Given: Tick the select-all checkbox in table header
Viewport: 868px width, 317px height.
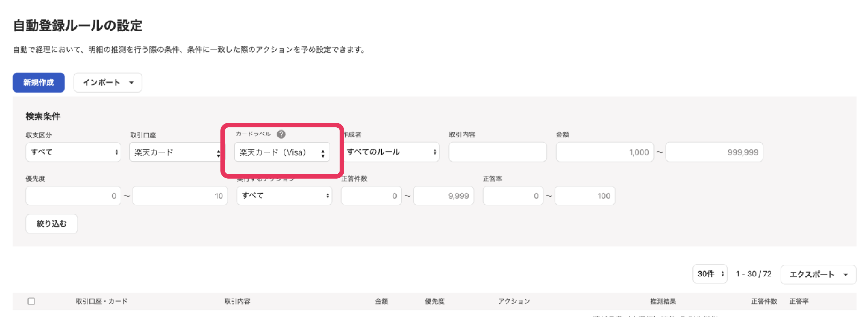Looking at the screenshot, I should point(31,301).
